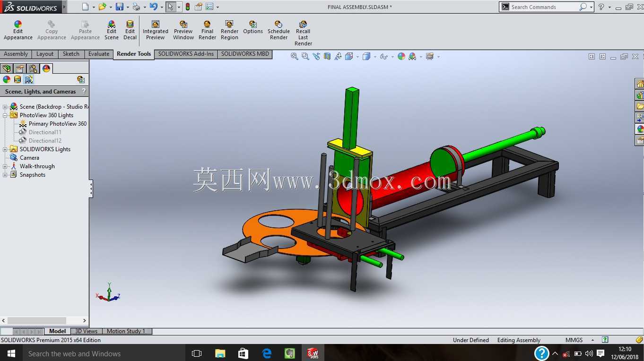Click the Open file folder icon
Viewport: 644px width, 361px height.
click(x=102, y=7)
